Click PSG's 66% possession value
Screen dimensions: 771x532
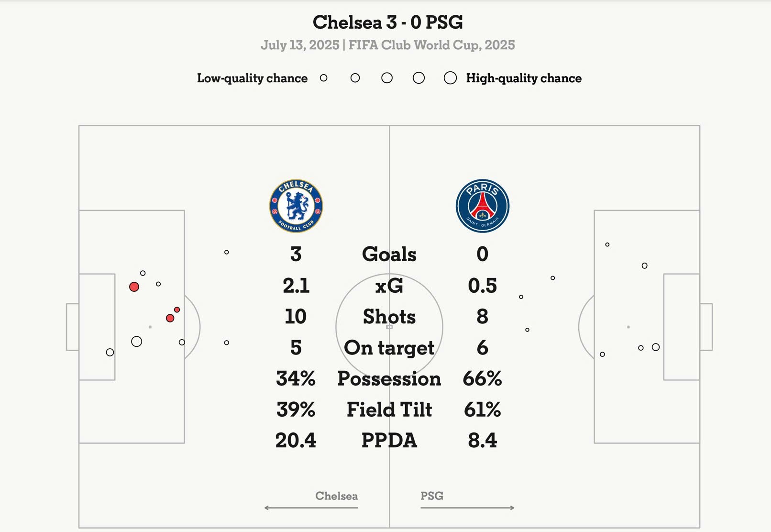coord(482,379)
